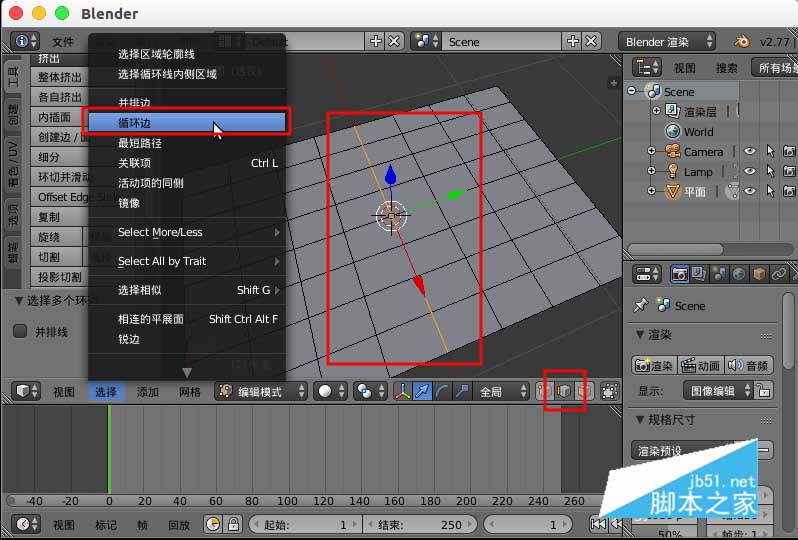Image resolution: width=798 pixels, height=540 pixels.
Task: Open the 编辑模式 mode dropdown
Action: click(261, 391)
